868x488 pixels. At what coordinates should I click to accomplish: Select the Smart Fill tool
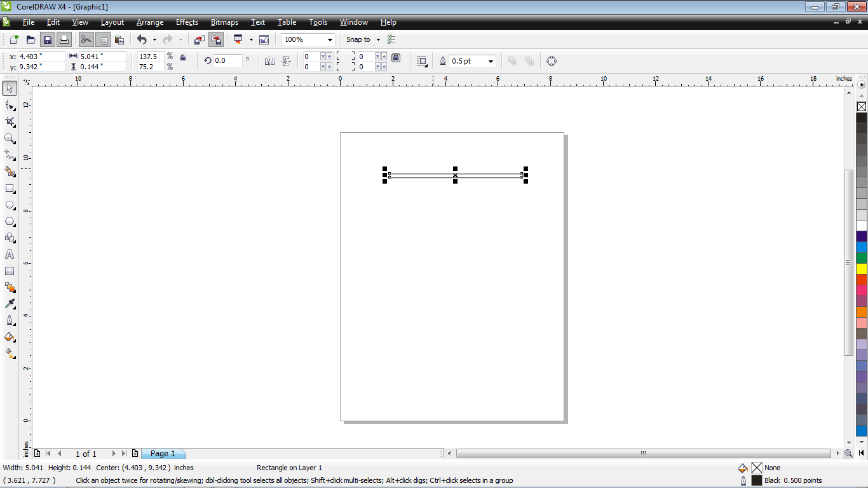coord(10,171)
